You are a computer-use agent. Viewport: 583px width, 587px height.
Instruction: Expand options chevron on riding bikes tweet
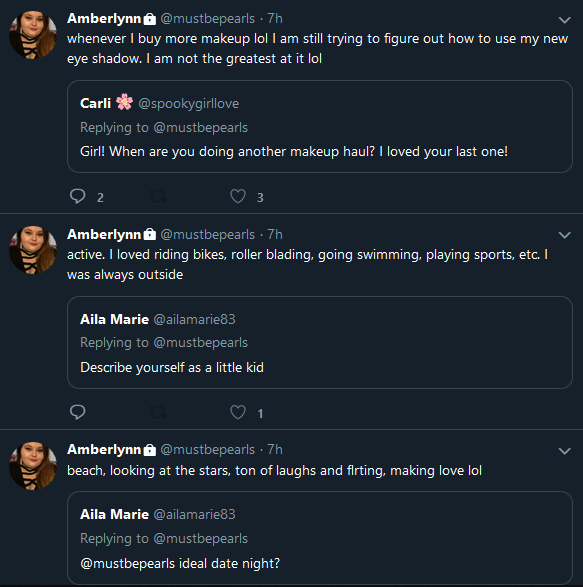click(x=564, y=235)
